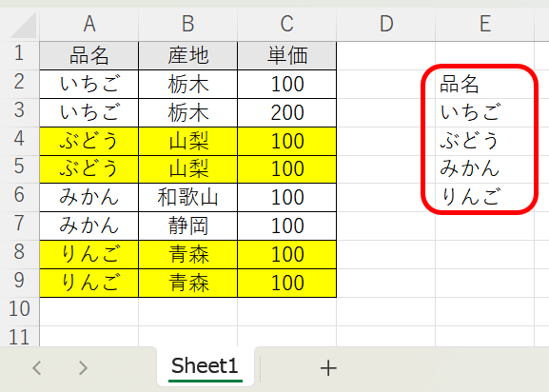Select yellow cell A4 containing ぶどう
This screenshot has height=392, width=549.
(x=89, y=141)
